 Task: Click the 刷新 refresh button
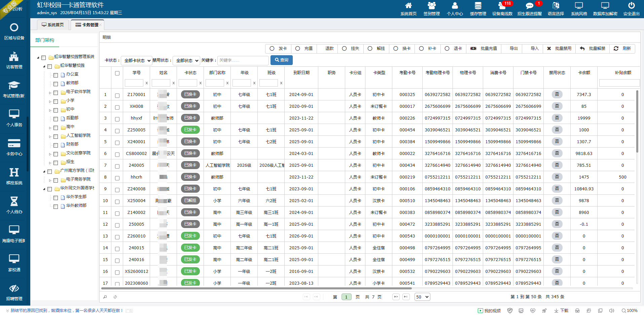[622, 49]
